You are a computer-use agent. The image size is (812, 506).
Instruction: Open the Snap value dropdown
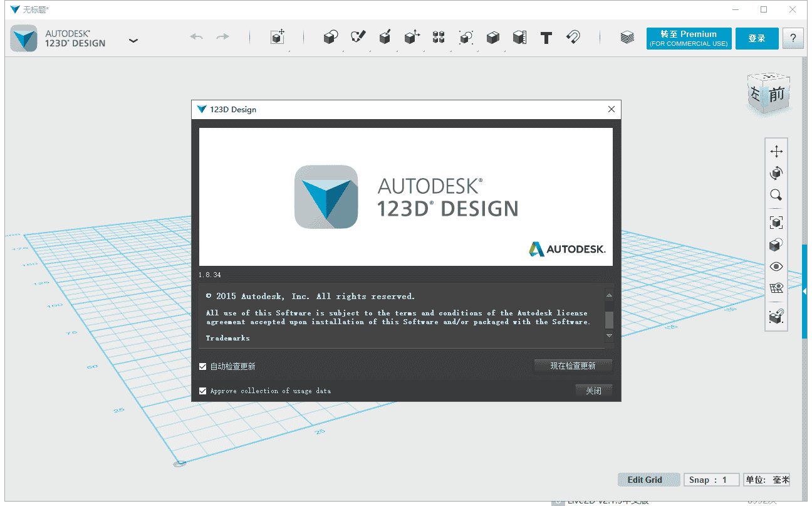coord(711,479)
